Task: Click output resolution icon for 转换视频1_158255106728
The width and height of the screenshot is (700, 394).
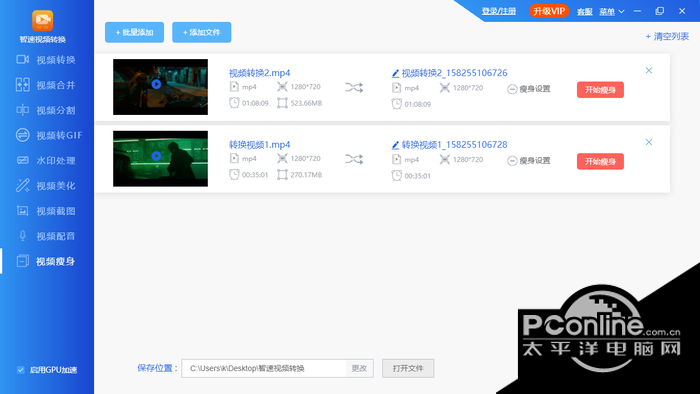Action: point(445,159)
